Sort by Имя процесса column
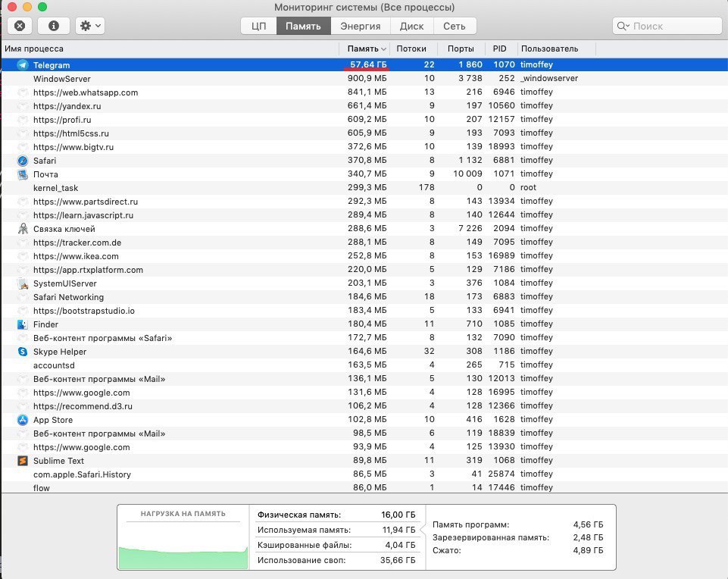 [x=170, y=49]
